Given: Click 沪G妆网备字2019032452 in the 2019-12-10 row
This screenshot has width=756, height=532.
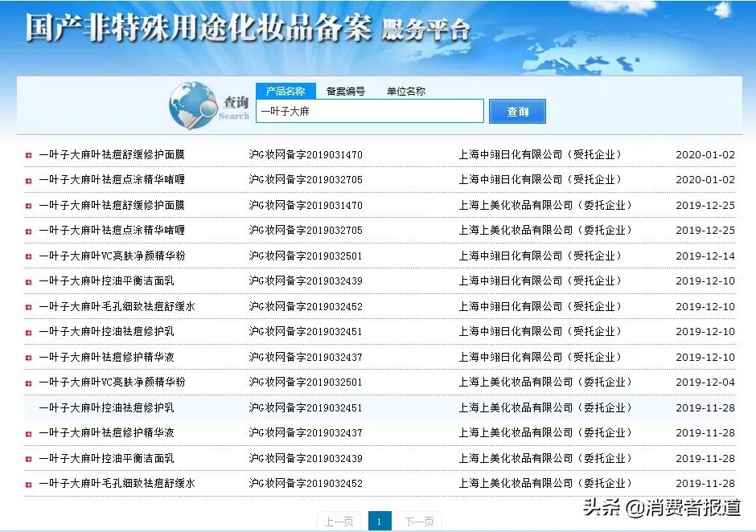Looking at the screenshot, I should click(306, 306).
